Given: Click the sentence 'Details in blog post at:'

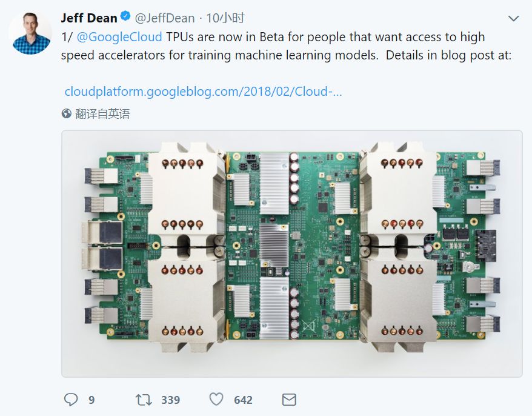Looking at the screenshot, I should 449,55.
